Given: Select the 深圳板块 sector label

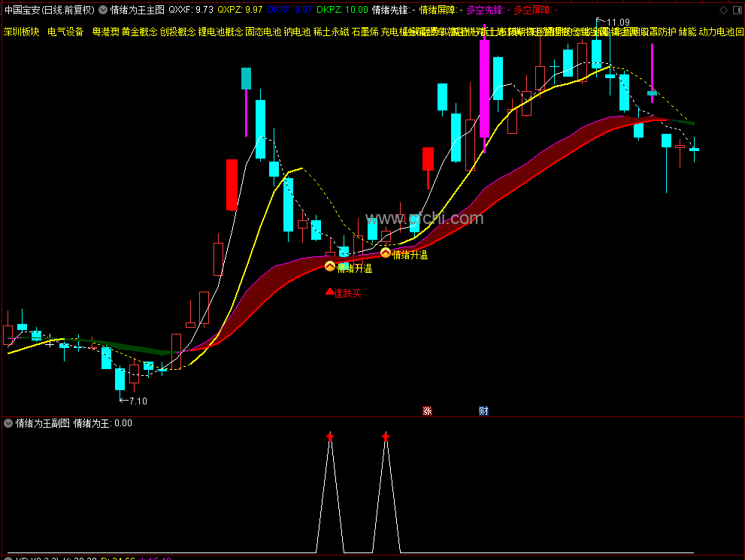Looking at the screenshot, I should coord(21,32).
